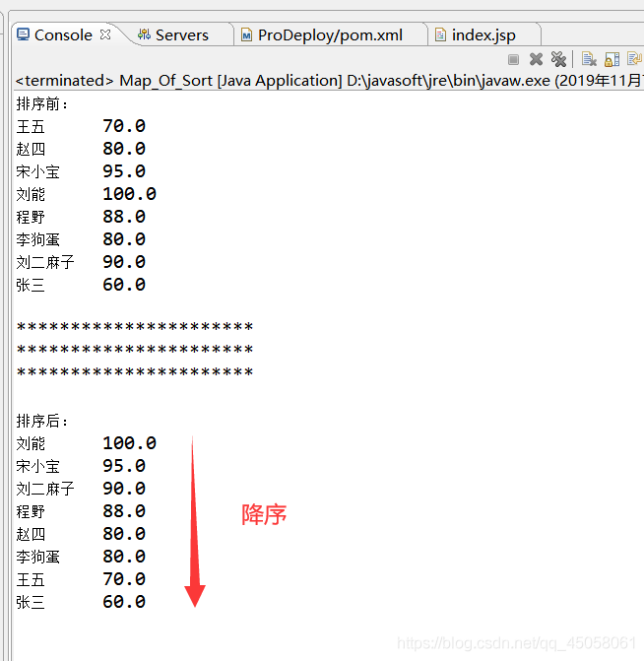Click the index.jsp file icon

[x=440, y=35]
